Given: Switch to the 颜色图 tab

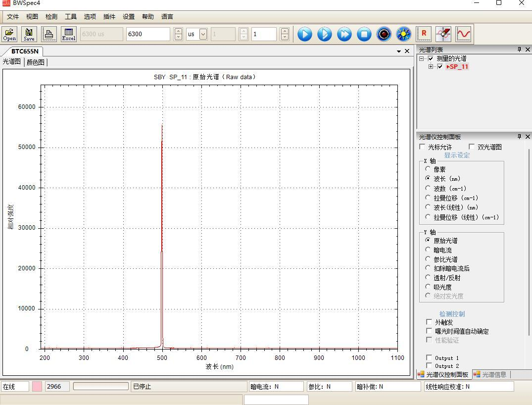Looking at the screenshot, I should [36, 62].
